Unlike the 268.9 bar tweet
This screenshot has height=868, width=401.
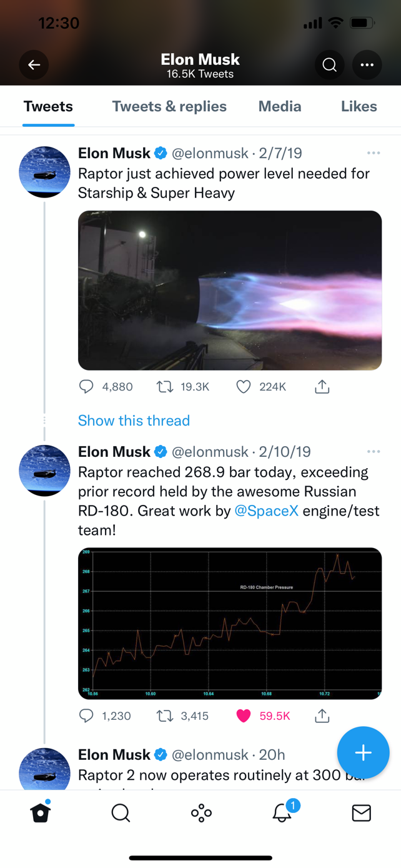(x=244, y=716)
